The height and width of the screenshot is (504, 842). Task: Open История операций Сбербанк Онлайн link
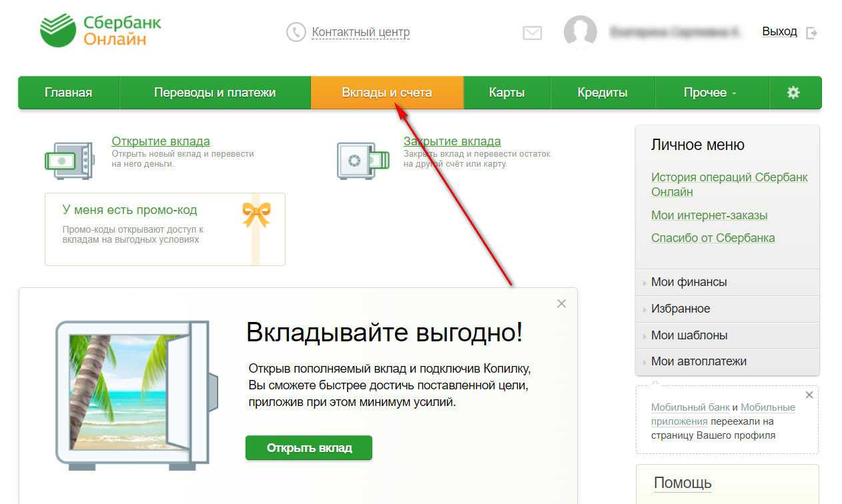[729, 185]
